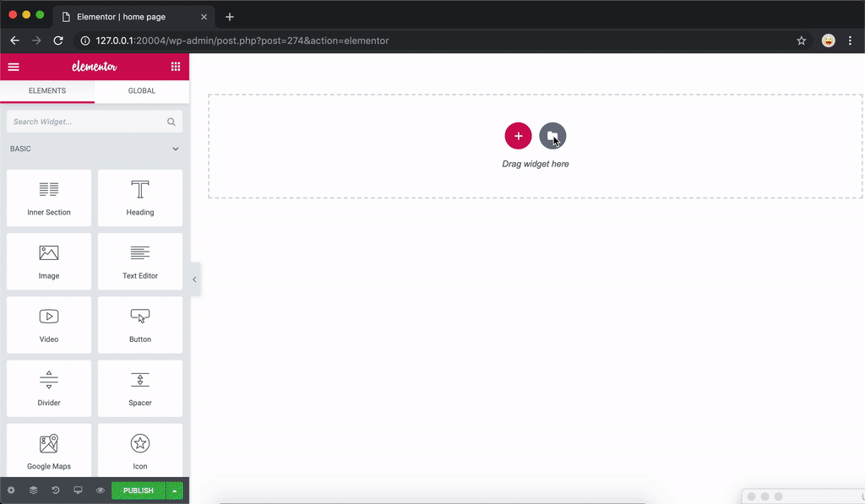The image size is (865, 504).
Task: Select the Inner Section widget
Action: (x=49, y=198)
